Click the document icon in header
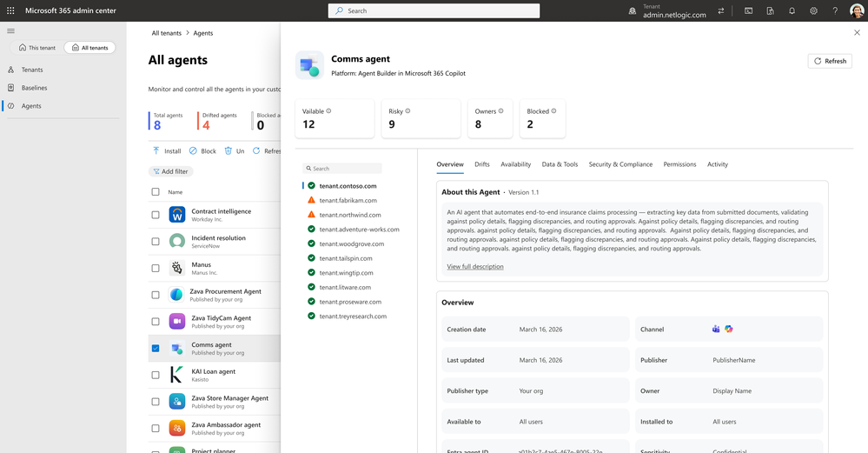Screen dimensions: 868x453 point(770,10)
